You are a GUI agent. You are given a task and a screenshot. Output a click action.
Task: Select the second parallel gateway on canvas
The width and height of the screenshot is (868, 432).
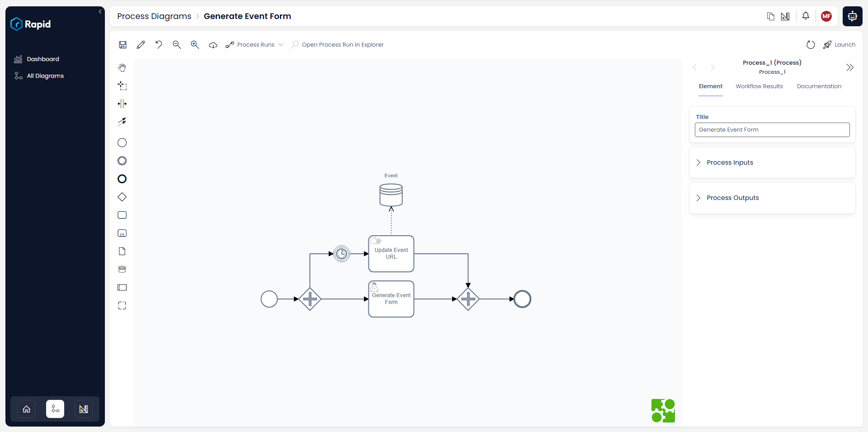point(468,299)
